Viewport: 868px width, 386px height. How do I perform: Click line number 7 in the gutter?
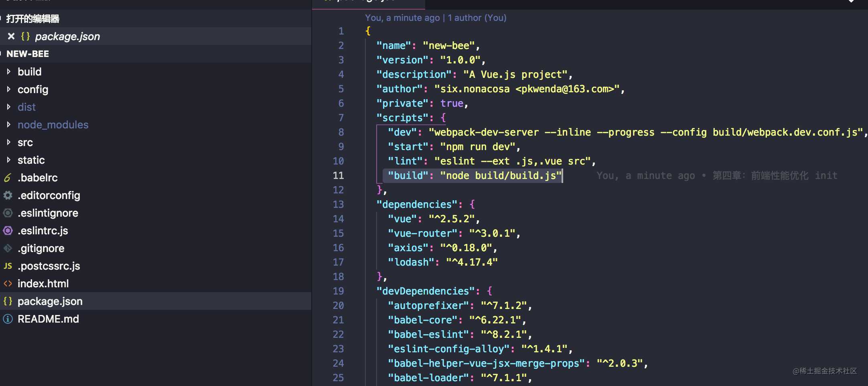tap(341, 118)
